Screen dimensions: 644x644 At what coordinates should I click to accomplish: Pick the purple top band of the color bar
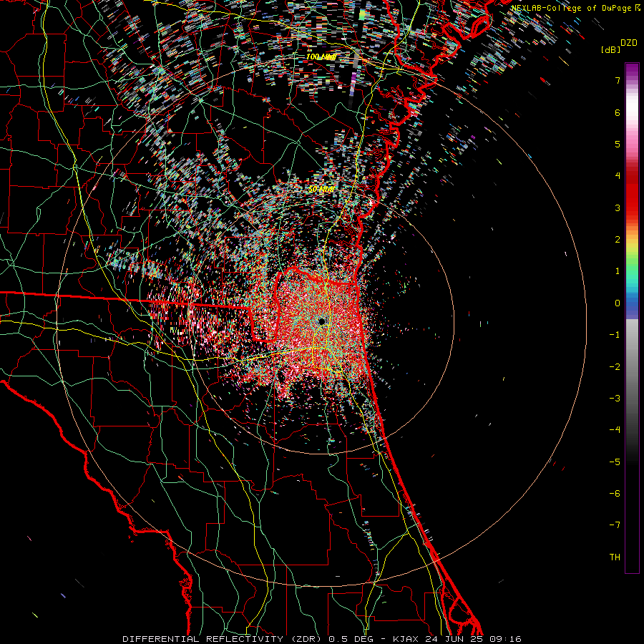(x=632, y=69)
